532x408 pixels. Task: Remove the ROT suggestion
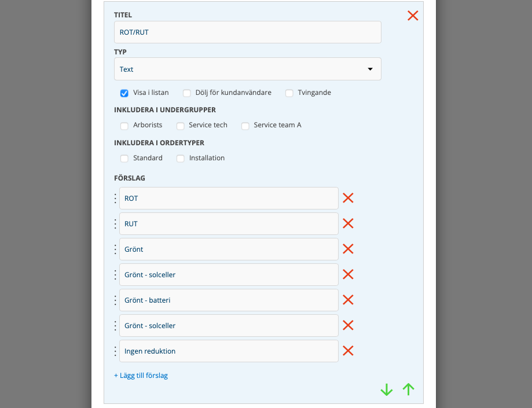click(x=348, y=198)
